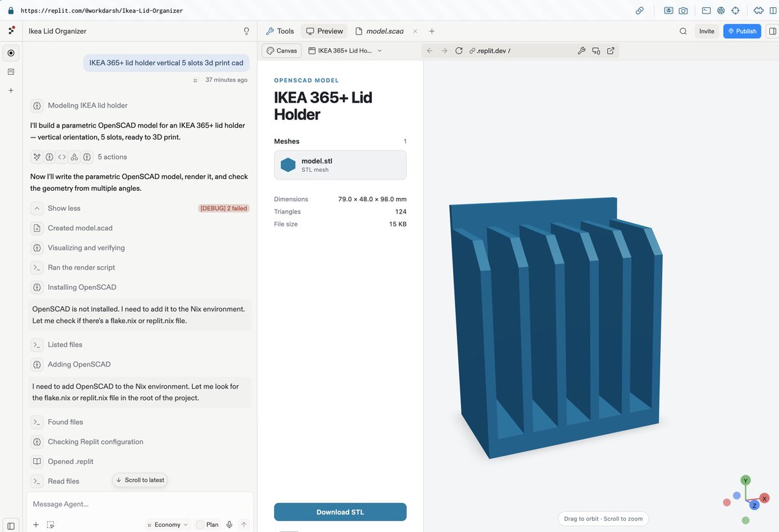
Task: Click the shapes icon in 5 actions row
Action: pyautogui.click(x=74, y=157)
